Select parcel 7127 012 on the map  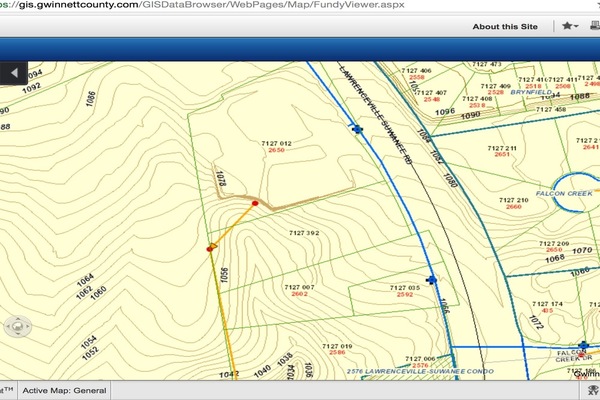(x=275, y=146)
